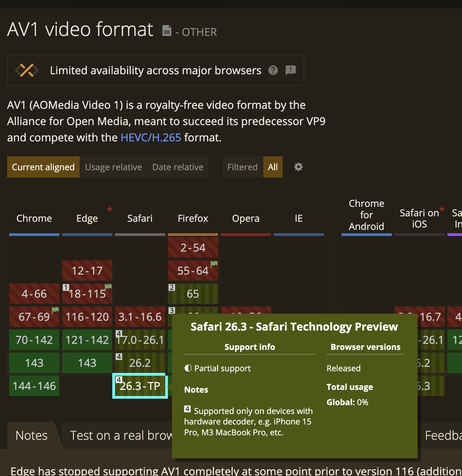
Task: Click the green flag on Chrome 67-69
Action: [x=55, y=310]
